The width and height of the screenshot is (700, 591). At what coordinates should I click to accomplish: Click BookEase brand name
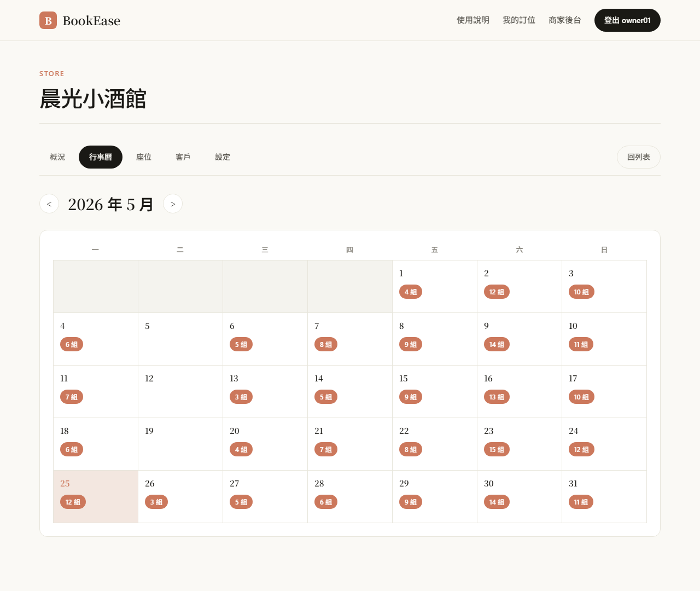[x=91, y=21]
